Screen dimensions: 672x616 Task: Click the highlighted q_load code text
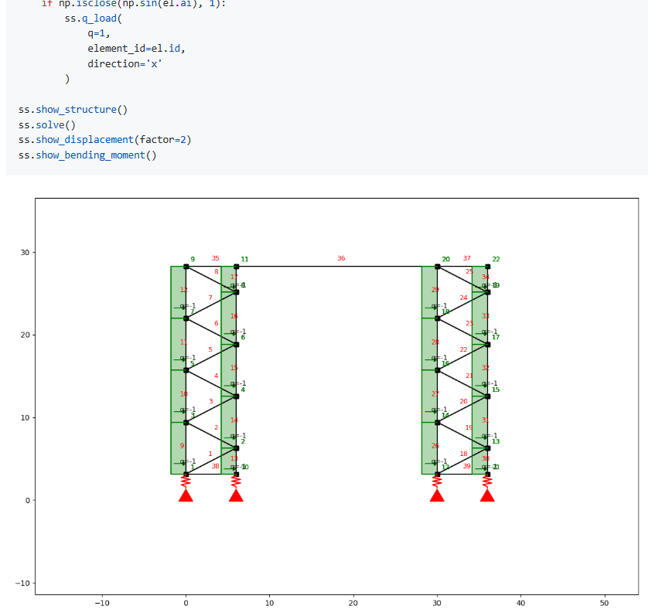click(101, 18)
